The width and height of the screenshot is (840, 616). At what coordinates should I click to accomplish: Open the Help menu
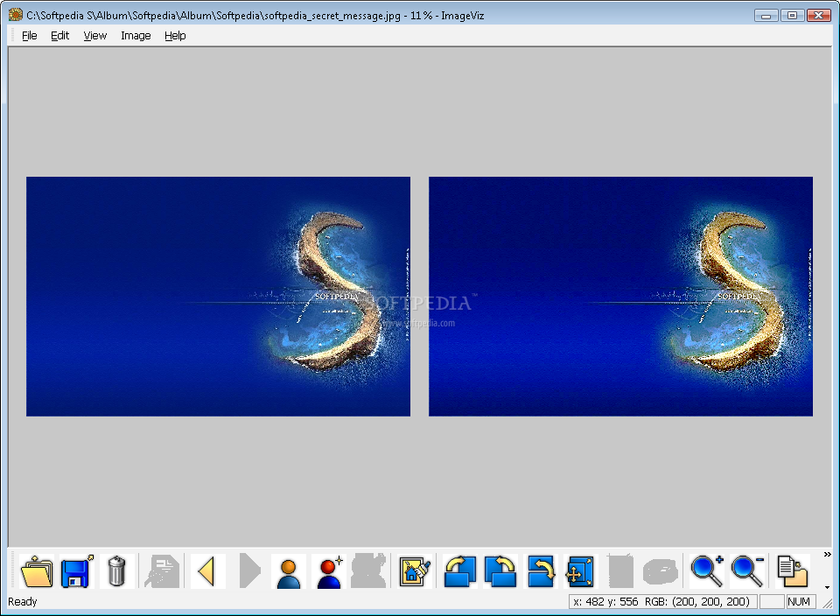tap(175, 35)
